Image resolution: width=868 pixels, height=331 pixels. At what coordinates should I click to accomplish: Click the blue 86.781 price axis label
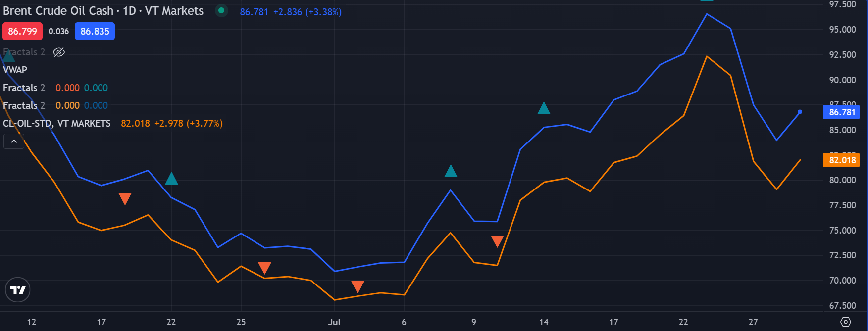click(842, 112)
